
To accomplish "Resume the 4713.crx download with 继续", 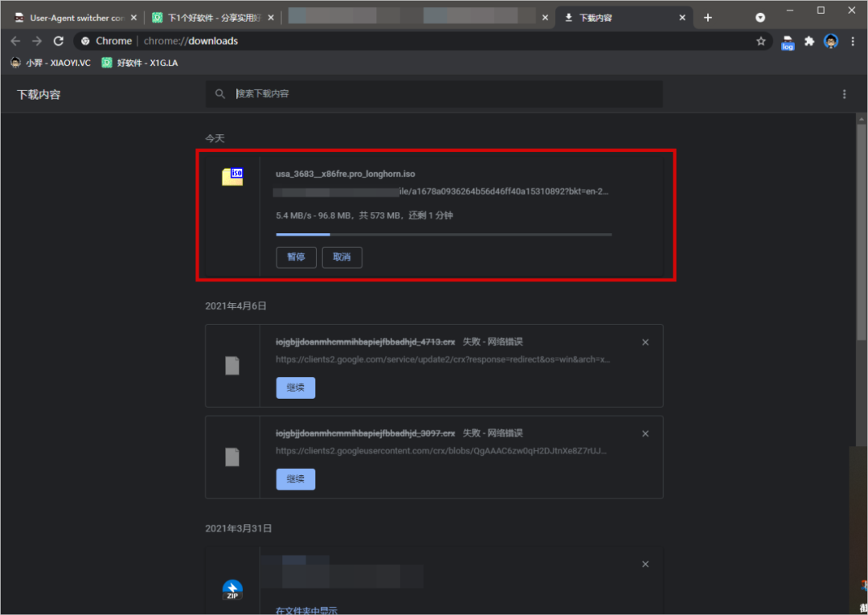I will pyautogui.click(x=296, y=387).
